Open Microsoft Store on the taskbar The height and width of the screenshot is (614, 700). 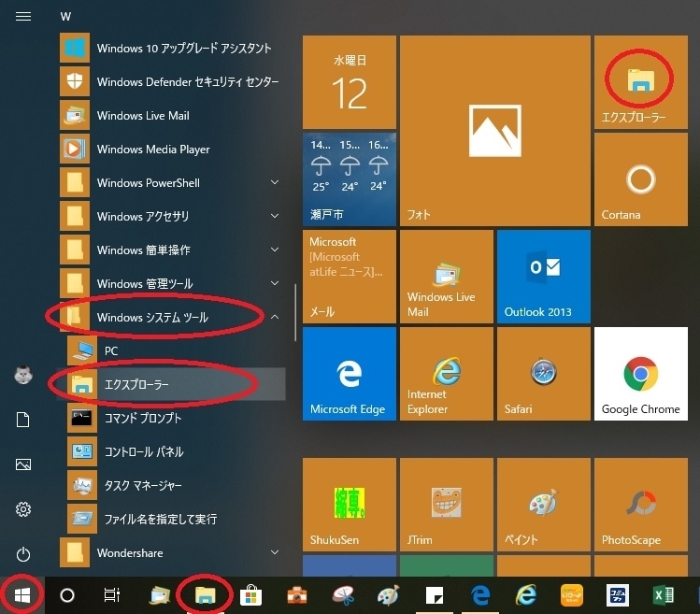[250, 595]
